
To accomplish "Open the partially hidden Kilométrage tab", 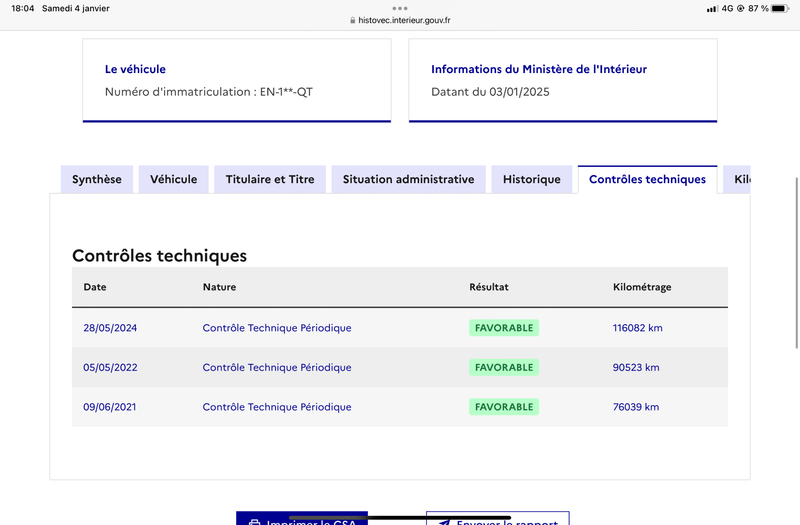I will point(737,180).
